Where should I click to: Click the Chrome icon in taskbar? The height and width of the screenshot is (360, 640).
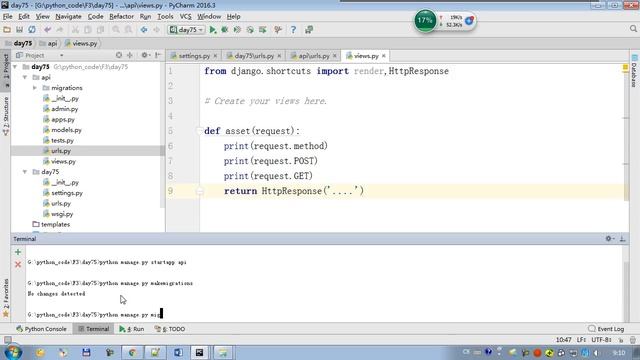[132, 353]
